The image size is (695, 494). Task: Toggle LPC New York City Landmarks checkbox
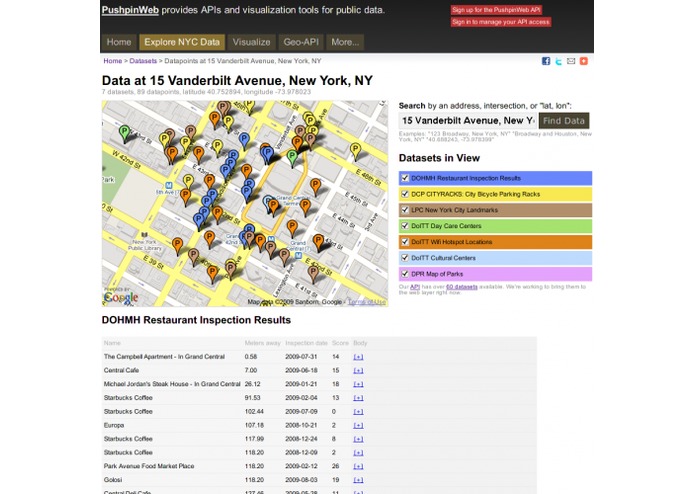pyautogui.click(x=404, y=210)
